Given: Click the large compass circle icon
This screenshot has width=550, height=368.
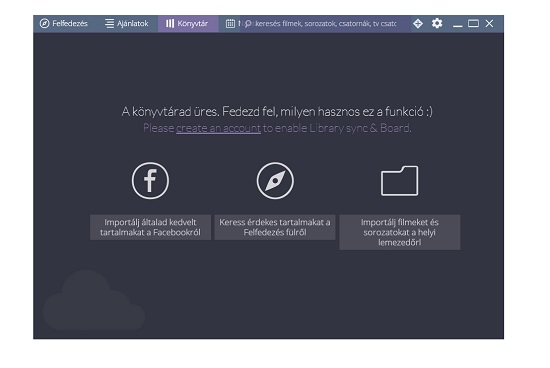Looking at the screenshot, I should 275,181.
